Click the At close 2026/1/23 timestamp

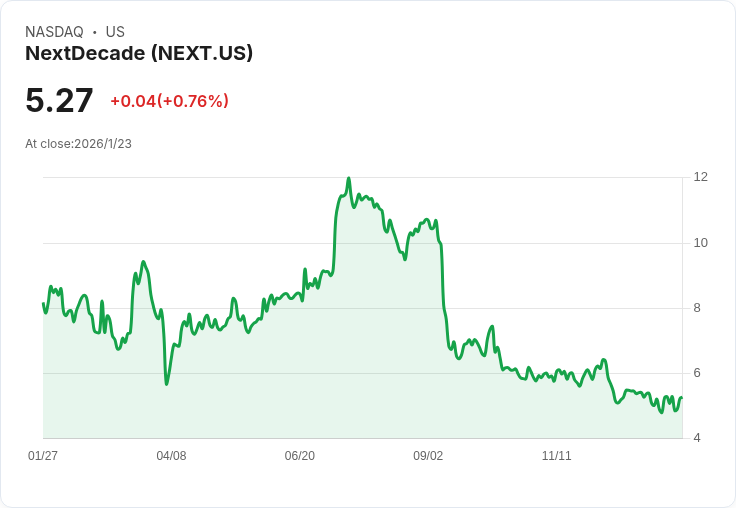click(x=78, y=144)
